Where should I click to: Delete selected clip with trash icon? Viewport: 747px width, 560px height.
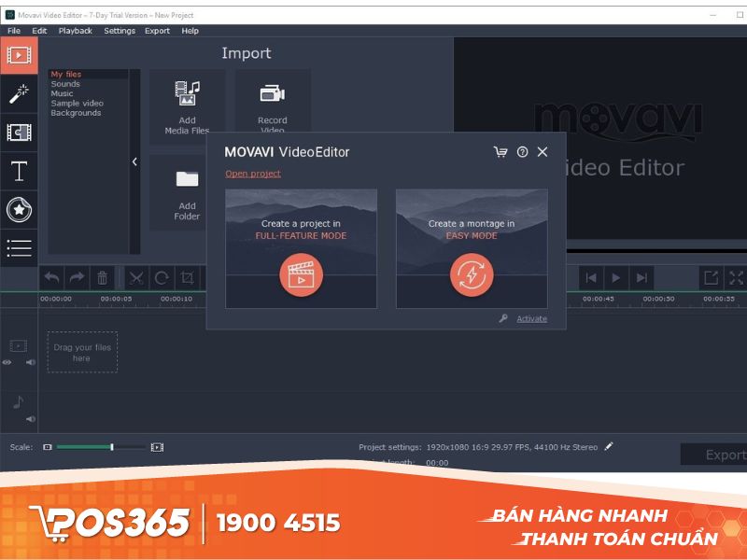click(102, 277)
